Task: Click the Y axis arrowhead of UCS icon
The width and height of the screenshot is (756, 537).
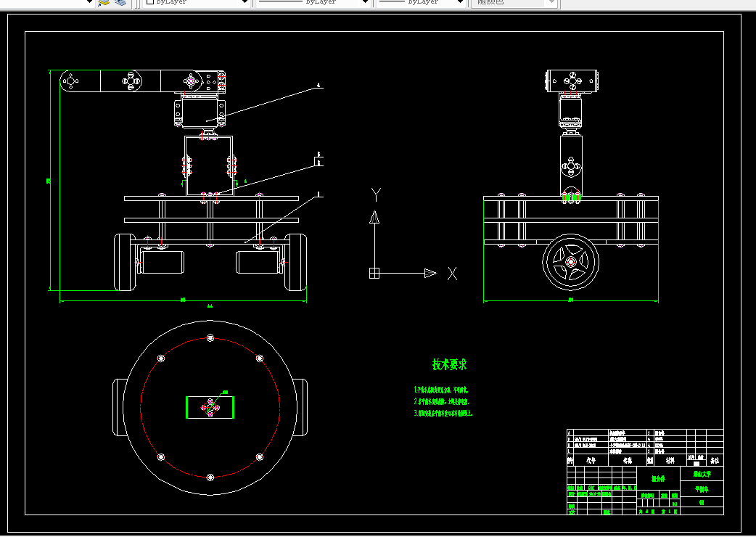Action: pos(374,217)
